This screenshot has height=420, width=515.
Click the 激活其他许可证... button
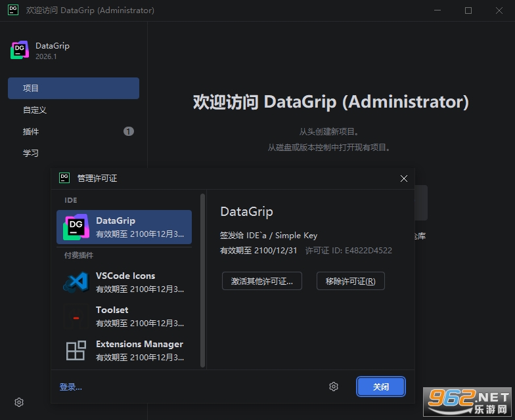pos(261,281)
